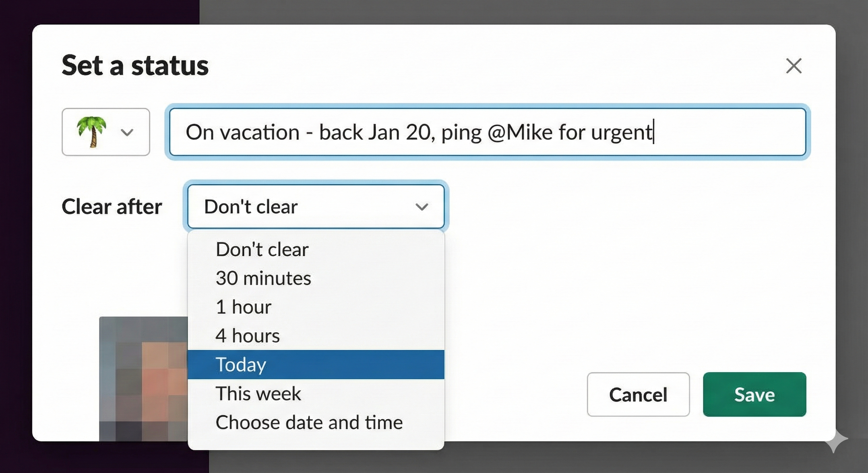Select the Don't clear option

tap(261, 249)
